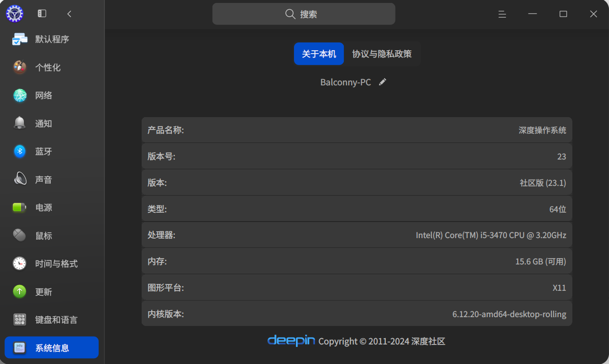The image size is (609, 364).
Task: Click the pencil icon to edit hostname
Action: click(x=382, y=82)
